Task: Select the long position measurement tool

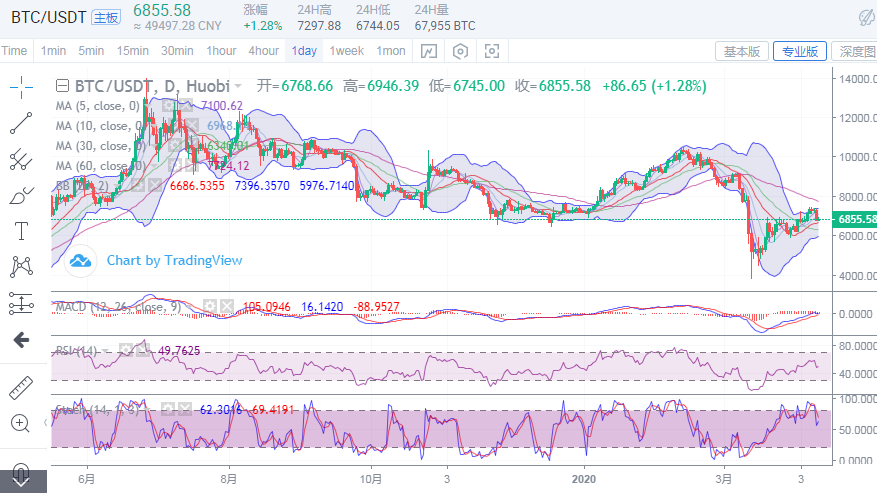Action: click(21, 303)
